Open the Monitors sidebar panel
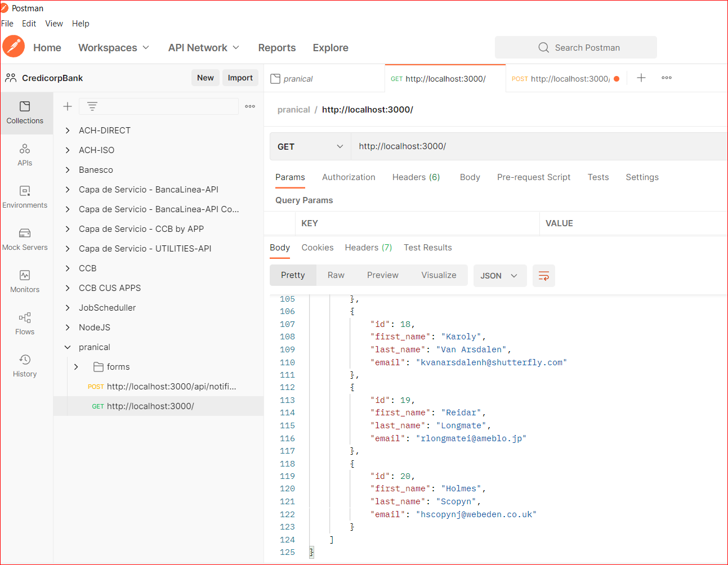728x565 pixels. (x=25, y=281)
